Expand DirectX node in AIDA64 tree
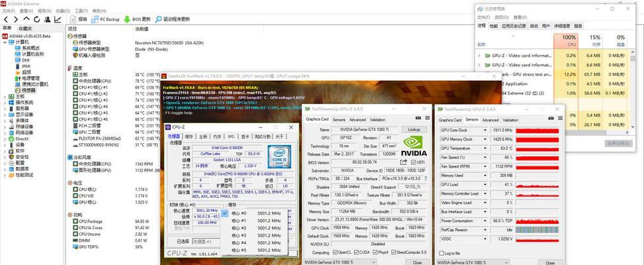This screenshot has width=644, height=265. 5,139
